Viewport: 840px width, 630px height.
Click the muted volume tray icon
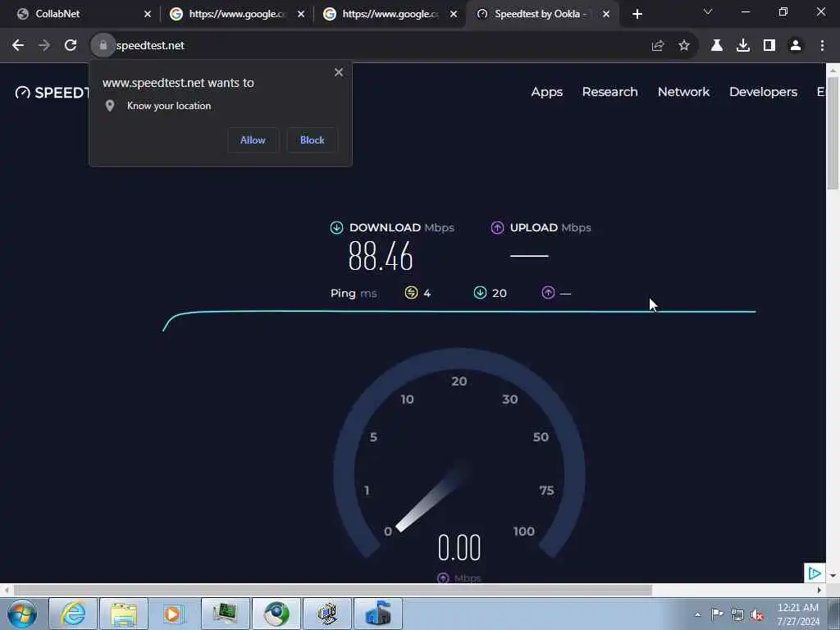click(x=757, y=614)
